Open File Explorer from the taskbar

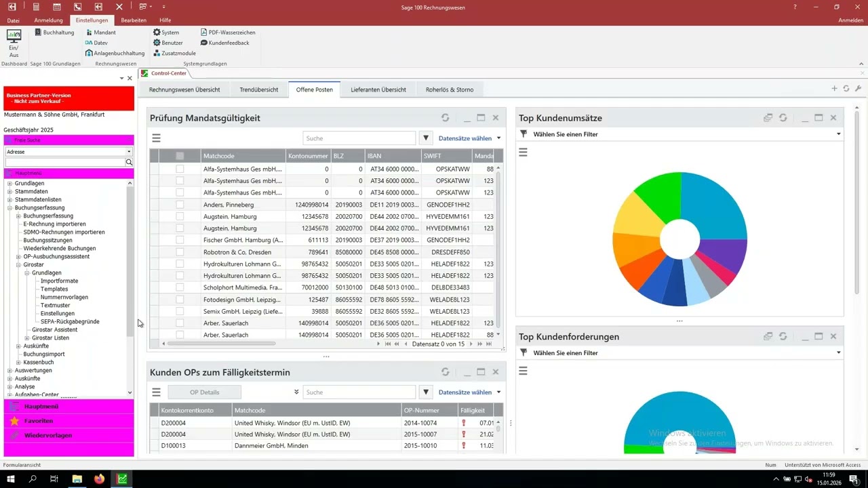pyautogui.click(x=77, y=479)
